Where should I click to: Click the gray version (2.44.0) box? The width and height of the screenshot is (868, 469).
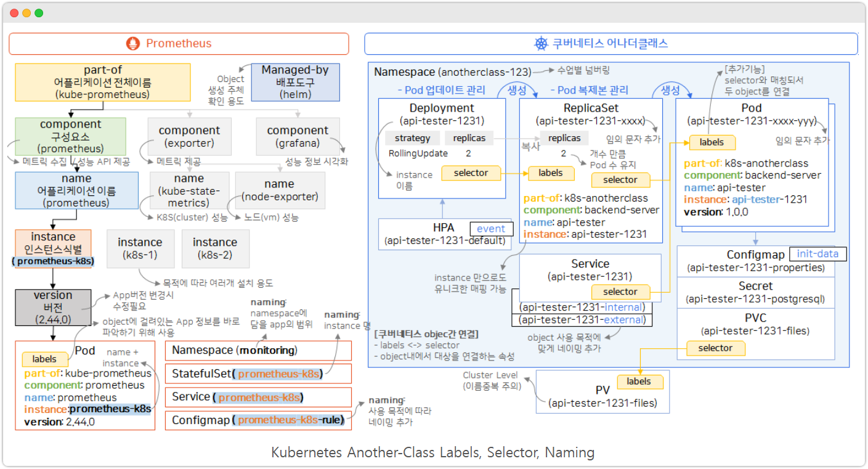click(53, 307)
